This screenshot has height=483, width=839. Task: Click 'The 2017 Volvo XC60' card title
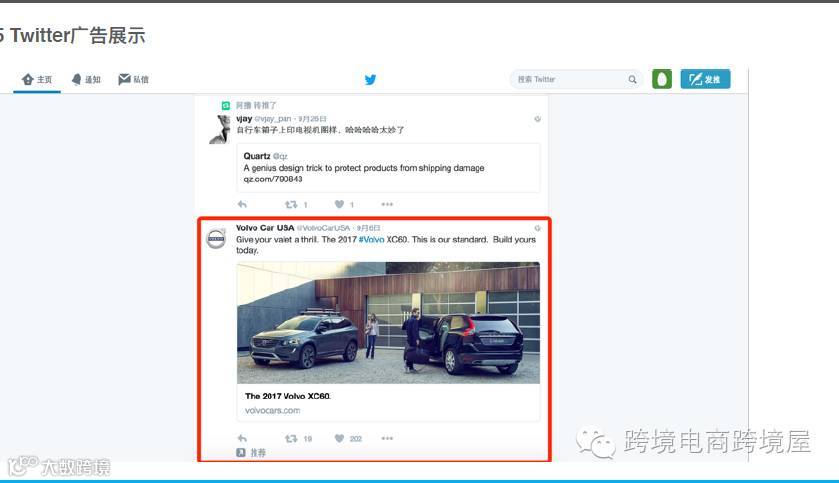click(288, 396)
